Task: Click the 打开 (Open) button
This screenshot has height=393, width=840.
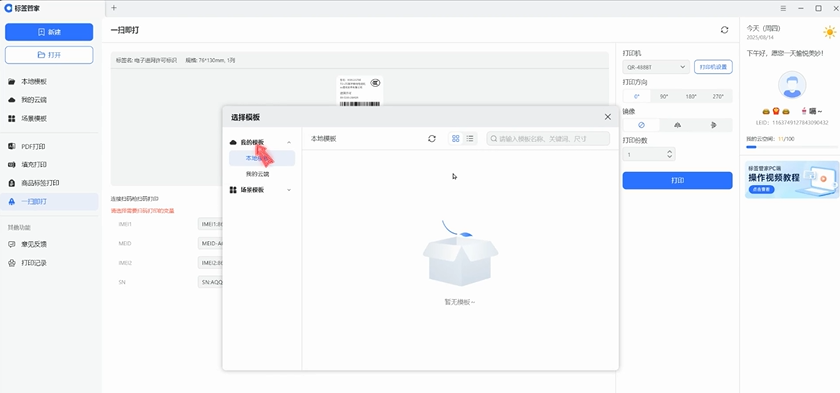Action: pos(49,55)
